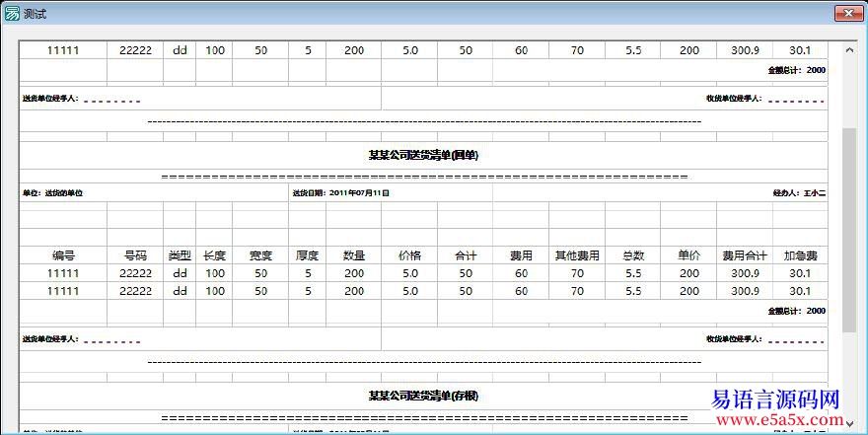Click the 测试 window title icon
Viewport: 868px width, 435px height.
pyautogui.click(x=12, y=13)
